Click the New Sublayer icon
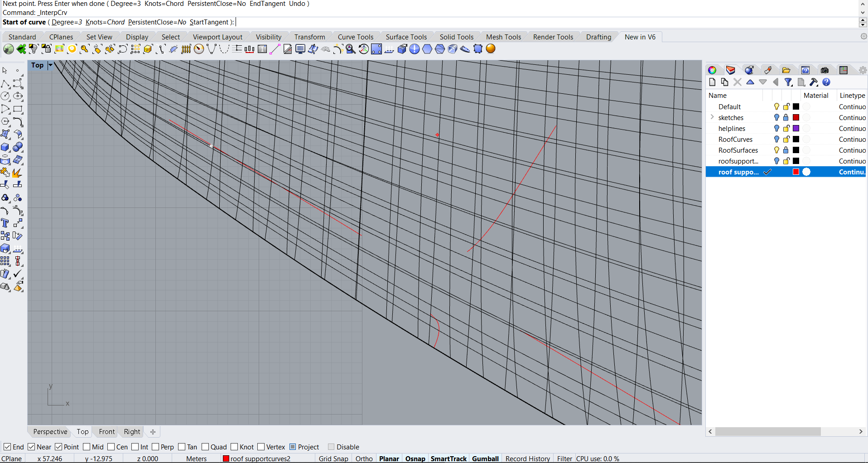The height and width of the screenshot is (463, 868). [724, 82]
